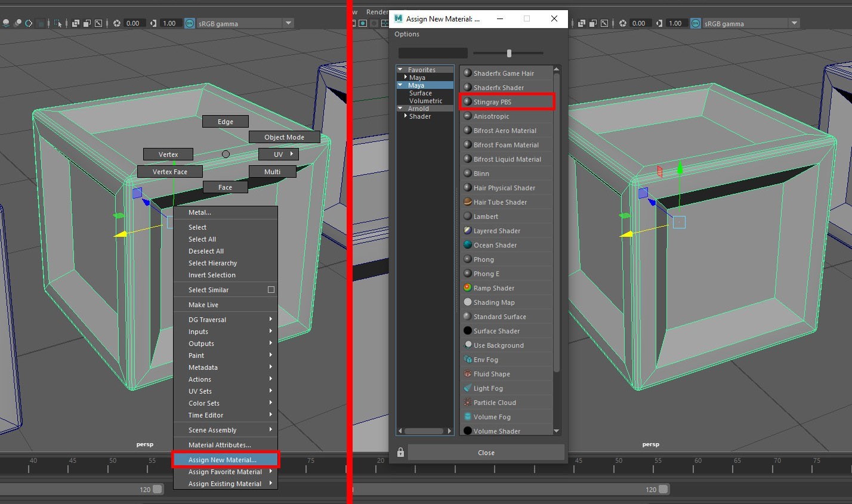
Task: Click Particle Cloud icon
Action: (x=468, y=402)
